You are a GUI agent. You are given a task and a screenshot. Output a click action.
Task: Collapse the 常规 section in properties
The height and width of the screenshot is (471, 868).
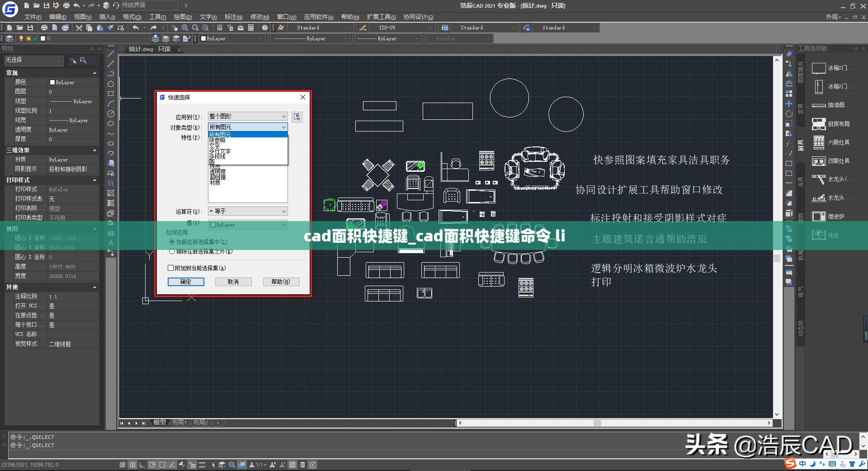pos(94,73)
